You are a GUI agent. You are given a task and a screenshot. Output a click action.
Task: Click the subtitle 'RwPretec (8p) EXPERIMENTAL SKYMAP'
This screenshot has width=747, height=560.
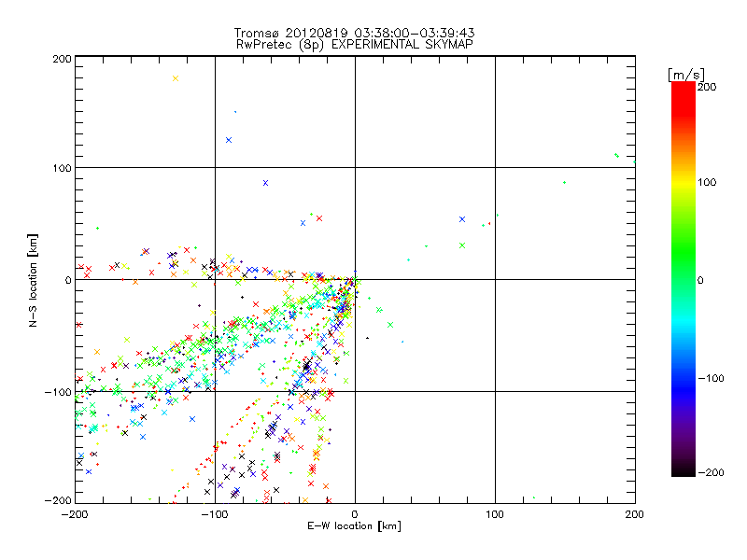click(x=354, y=44)
